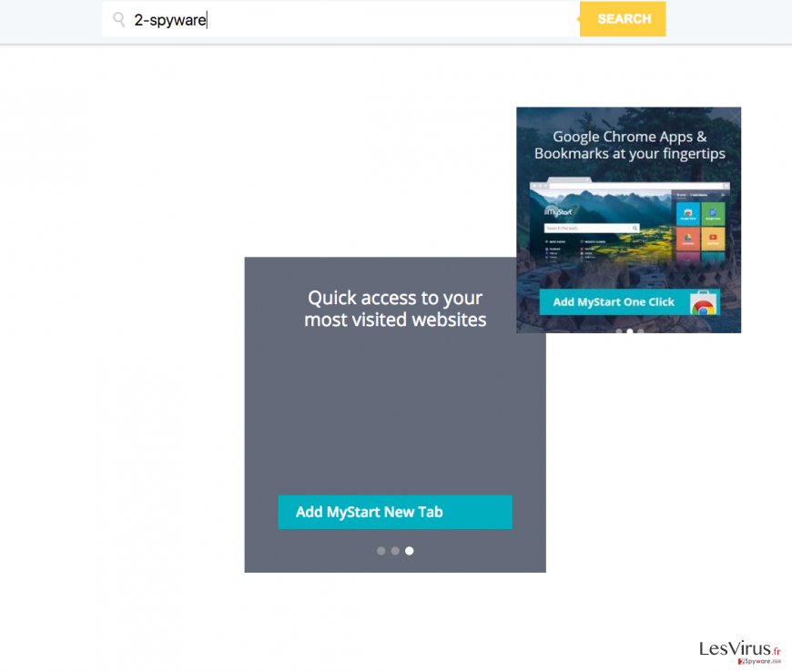Click the magnifier icon in the search bar
This screenshot has height=672, width=792.
click(118, 20)
